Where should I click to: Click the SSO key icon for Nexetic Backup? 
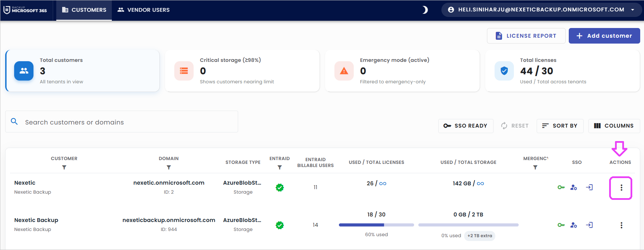pyautogui.click(x=561, y=225)
